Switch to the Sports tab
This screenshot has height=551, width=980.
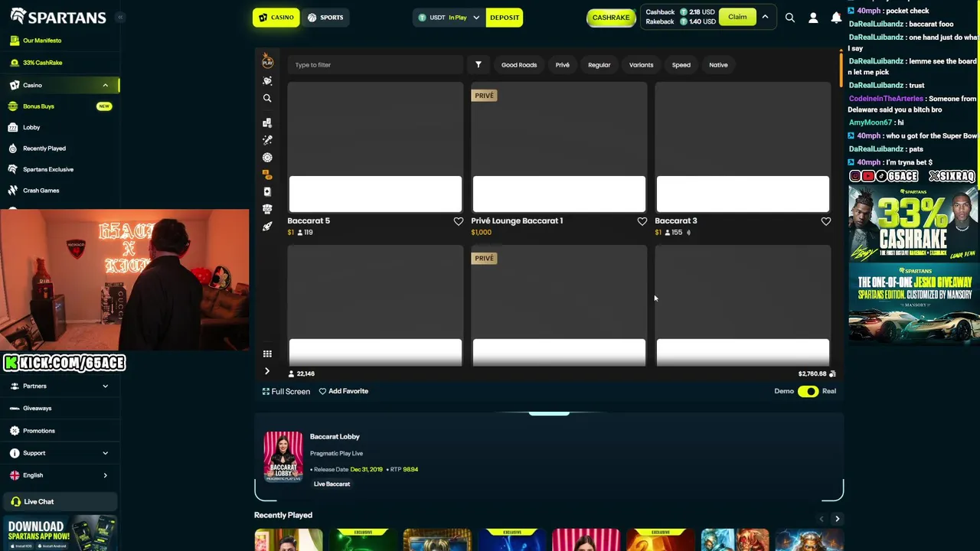pyautogui.click(x=325, y=18)
